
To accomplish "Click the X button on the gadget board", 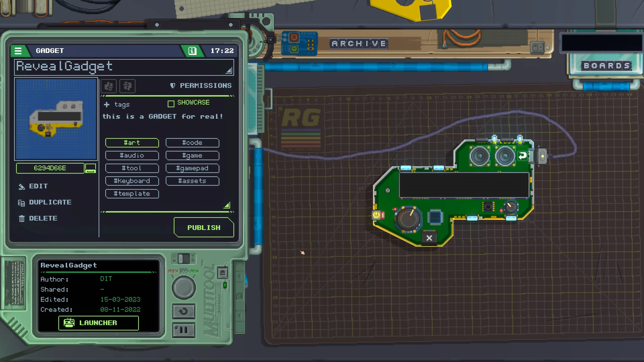I will coord(429,238).
